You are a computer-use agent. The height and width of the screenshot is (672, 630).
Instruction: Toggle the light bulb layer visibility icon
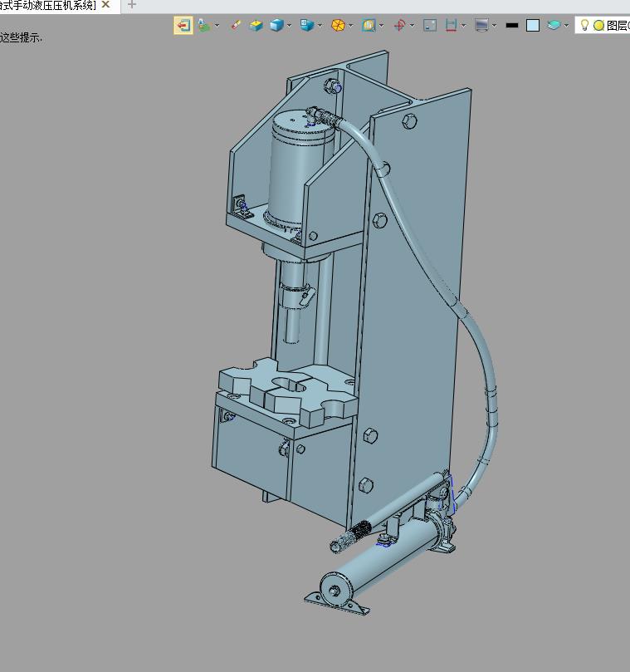click(x=584, y=25)
